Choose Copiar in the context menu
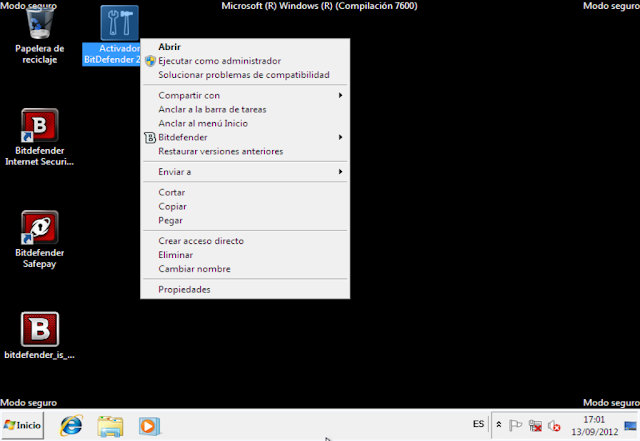The width and height of the screenshot is (640, 441). coord(245,206)
